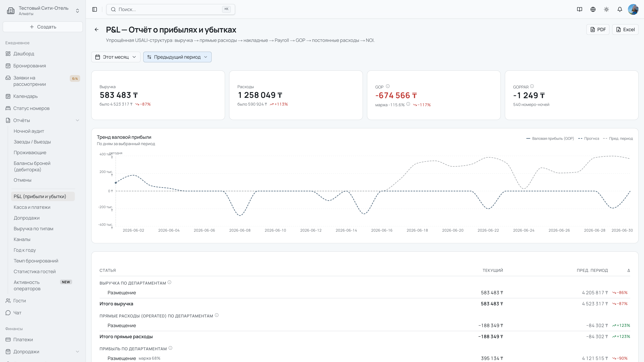Click the Итого выручка row label
The height and width of the screenshot is (362, 644).
pos(116,304)
